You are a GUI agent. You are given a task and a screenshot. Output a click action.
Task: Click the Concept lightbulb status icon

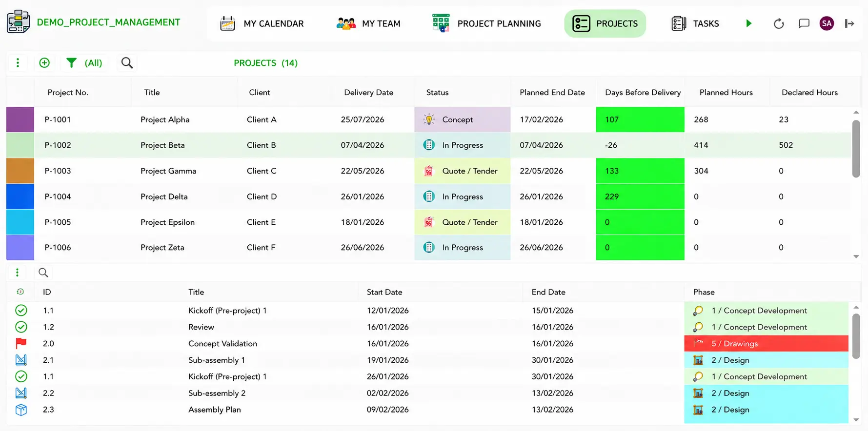point(429,119)
